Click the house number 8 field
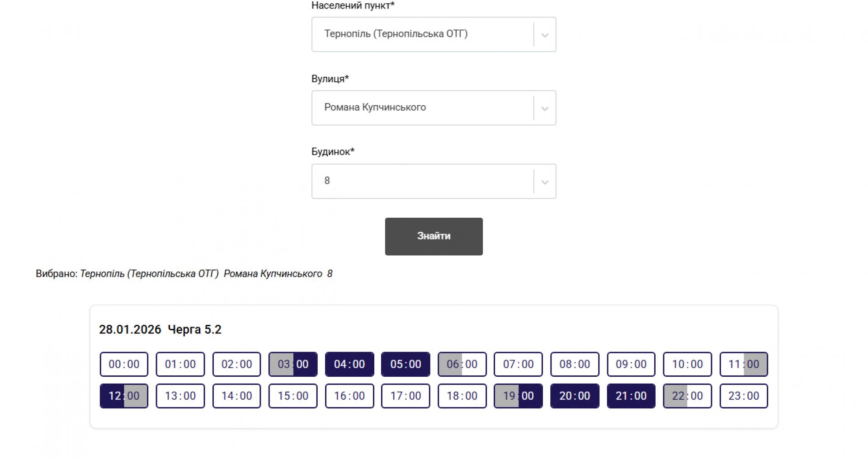Screen dimensions: 868x459 click(421, 181)
